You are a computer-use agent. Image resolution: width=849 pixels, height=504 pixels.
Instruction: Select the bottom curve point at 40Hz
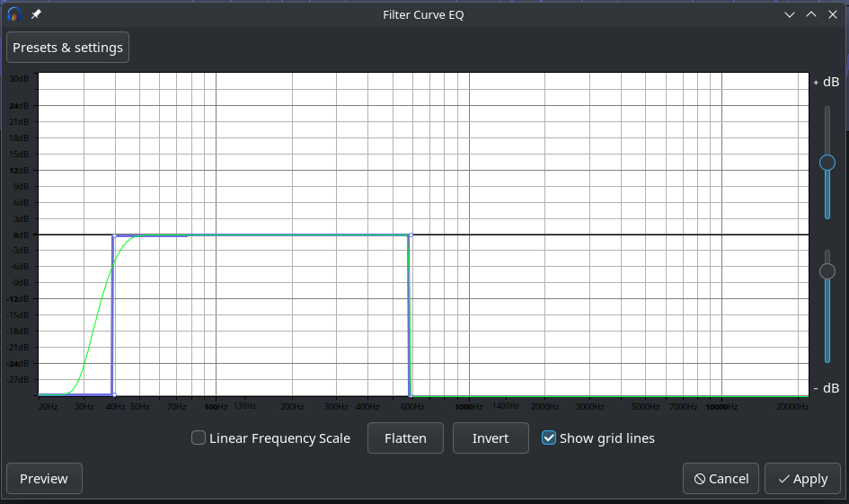(x=113, y=394)
